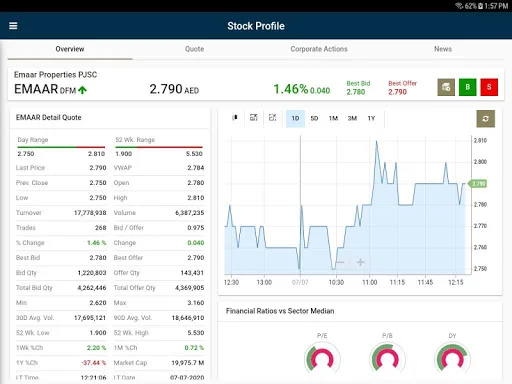Click the Stock Profile title
This screenshot has height=384, width=512.
256,26
